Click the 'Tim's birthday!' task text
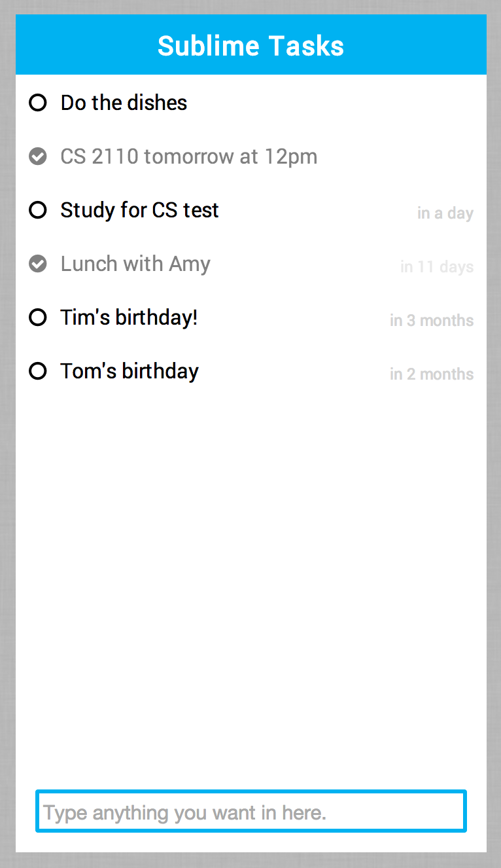Viewport: 501px width, 868px height. pyautogui.click(x=129, y=317)
